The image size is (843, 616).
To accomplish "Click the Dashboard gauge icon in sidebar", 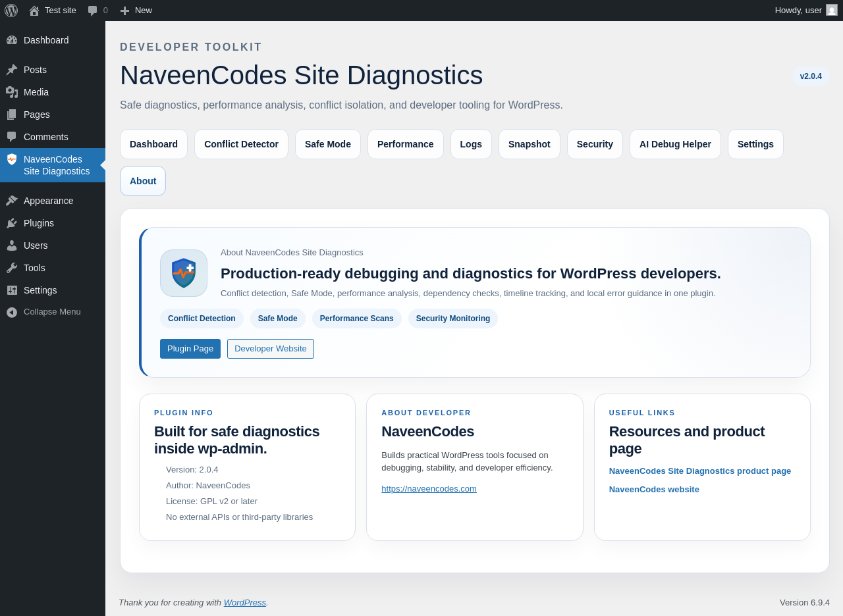I will click(12, 40).
